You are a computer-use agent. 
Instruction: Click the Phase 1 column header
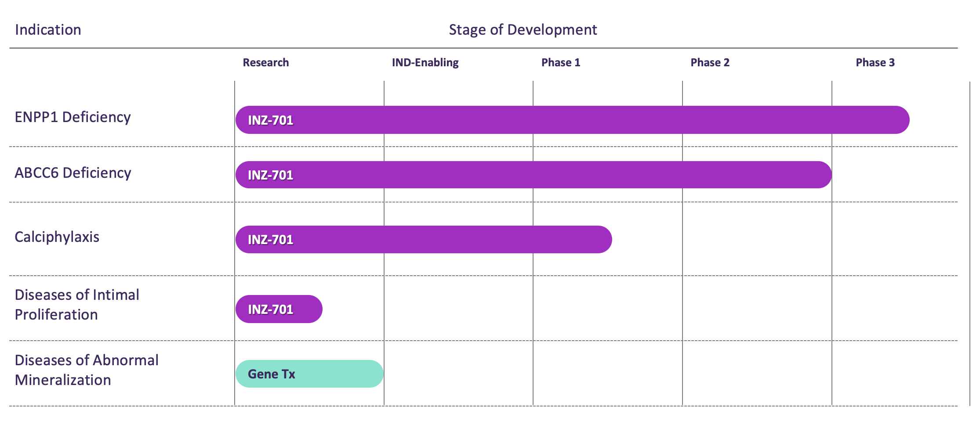tap(561, 62)
